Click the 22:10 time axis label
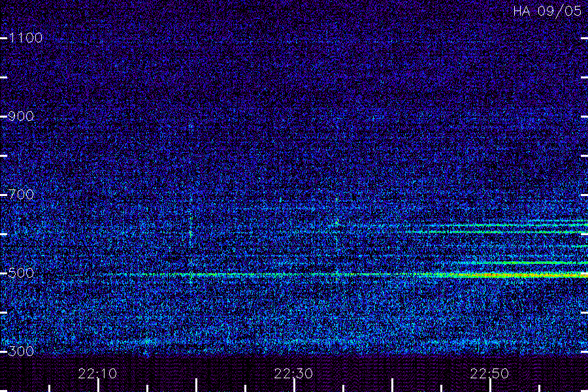 click(97, 374)
